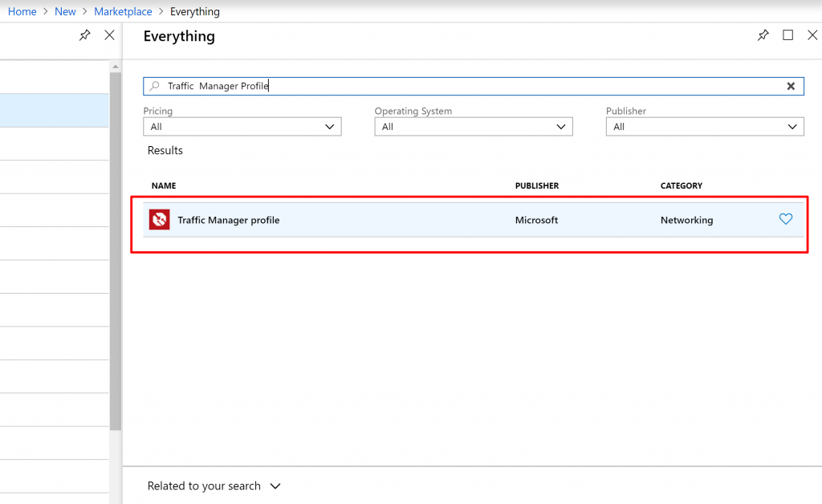Viewport: 822px width, 504px height.
Task: Click the Everything blade title
Action: click(179, 36)
